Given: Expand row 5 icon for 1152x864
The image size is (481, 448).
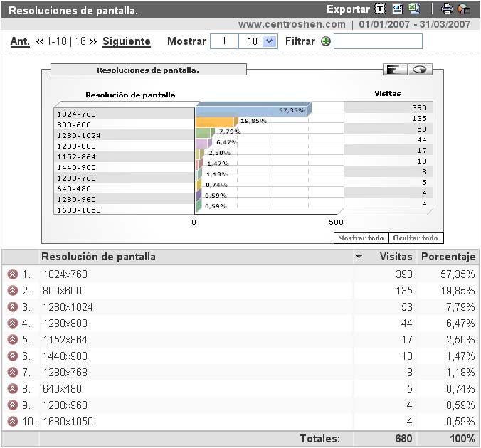Looking at the screenshot, I should 12,340.
